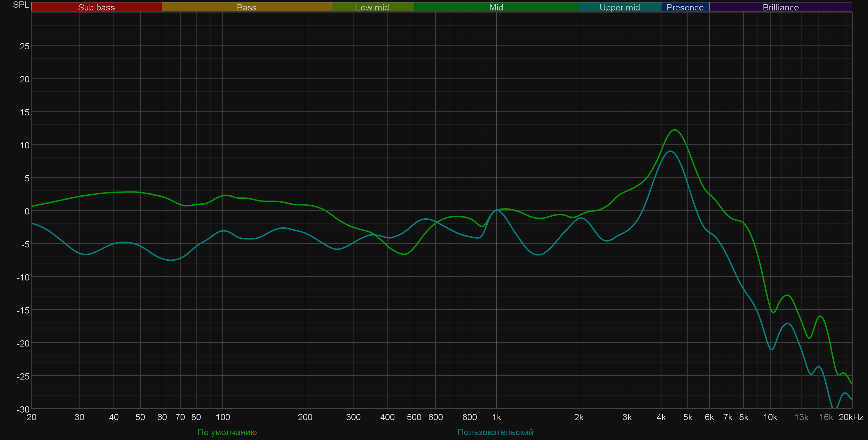Click the Brilliance band header
The image size is (868, 440).
pos(781,7)
